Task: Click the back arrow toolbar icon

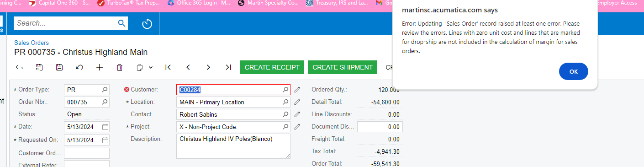Action: click(19, 67)
